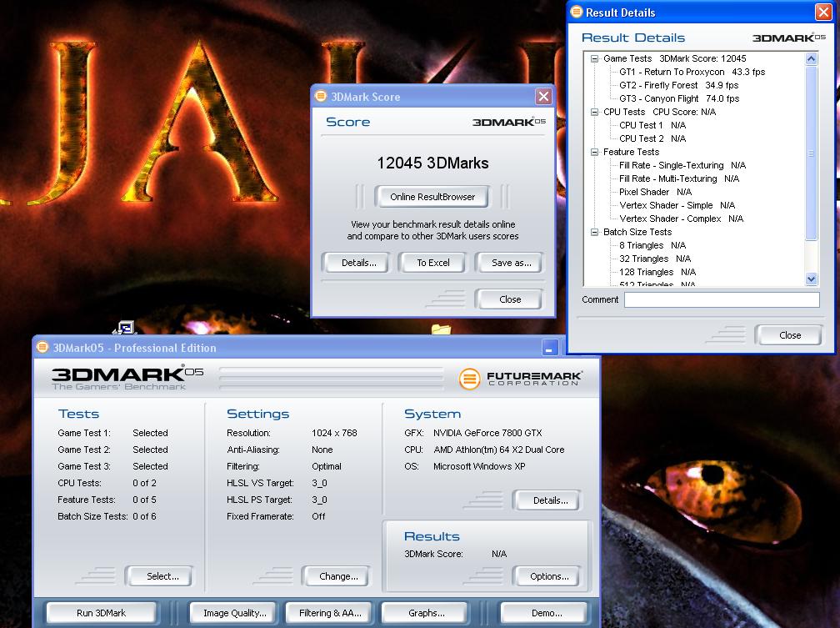Image resolution: width=840 pixels, height=628 pixels.
Task: Click the Comment input field
Action: pos(722,299)
